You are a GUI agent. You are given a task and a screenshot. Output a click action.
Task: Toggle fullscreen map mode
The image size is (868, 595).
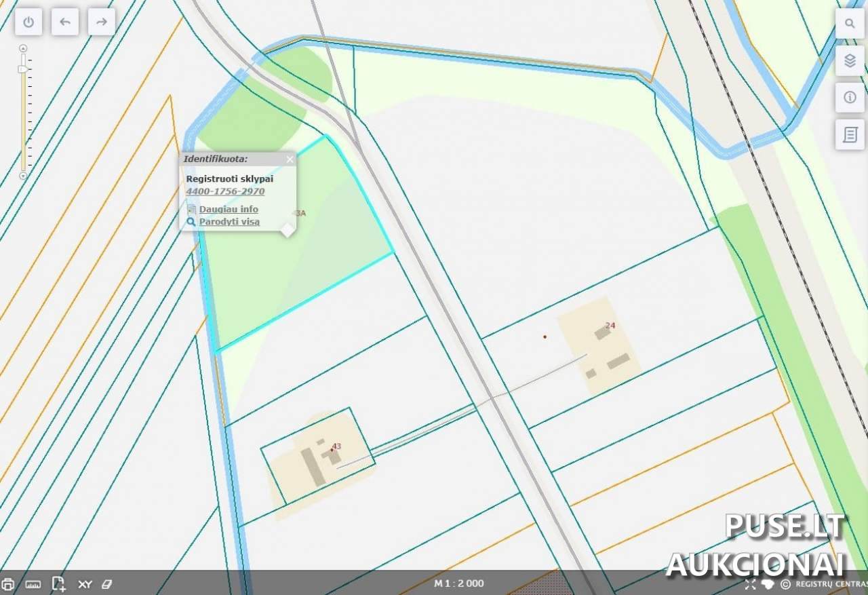(750, 584)
